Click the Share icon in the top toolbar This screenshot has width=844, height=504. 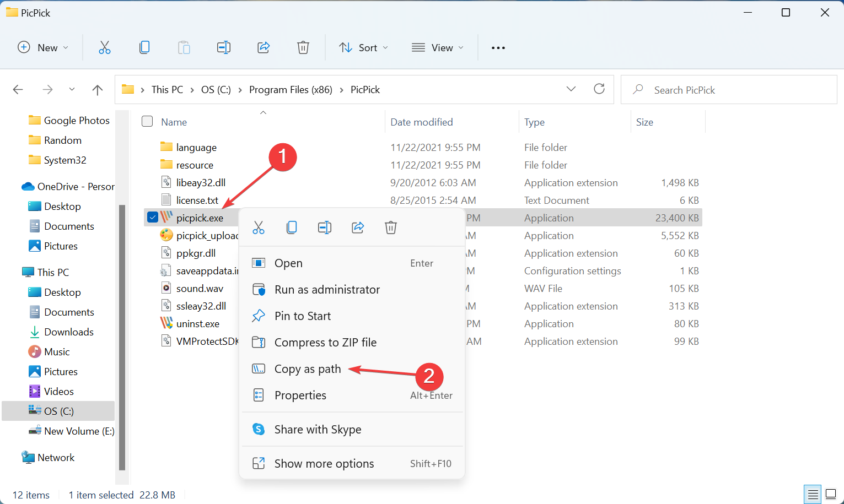pos(264,48)
